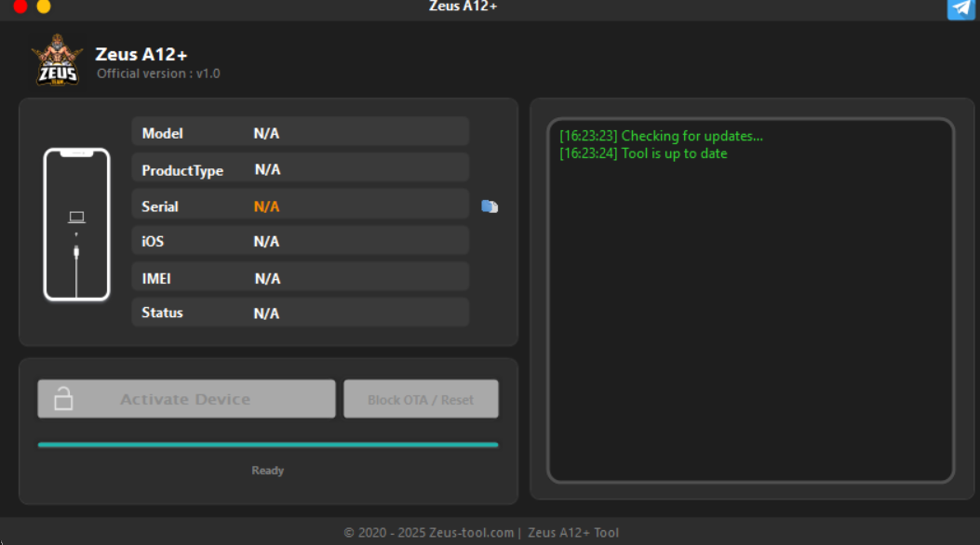The image size is (980, 545).
Task: Click the Zeus team logo
Action: pos(58,60)
